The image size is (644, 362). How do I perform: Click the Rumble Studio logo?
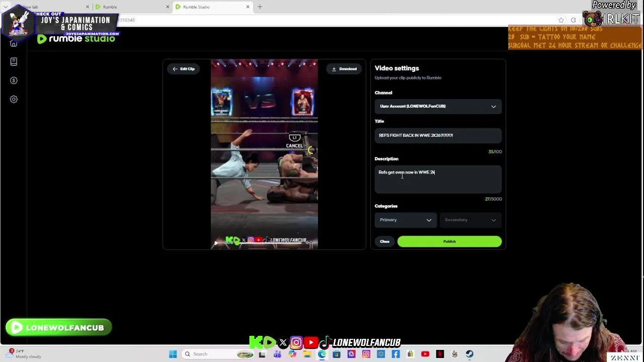(x=76, y=39)
